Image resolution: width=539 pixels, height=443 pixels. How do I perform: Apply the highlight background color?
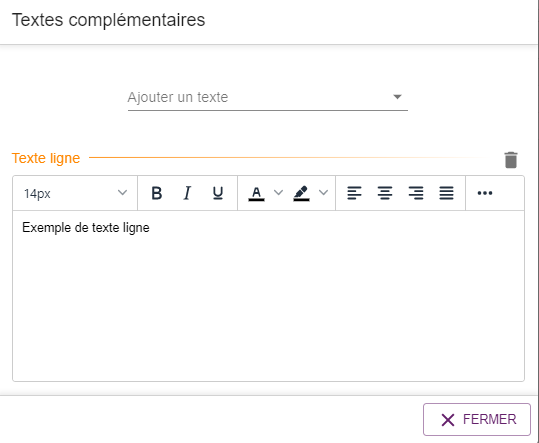tap(301, 193)
